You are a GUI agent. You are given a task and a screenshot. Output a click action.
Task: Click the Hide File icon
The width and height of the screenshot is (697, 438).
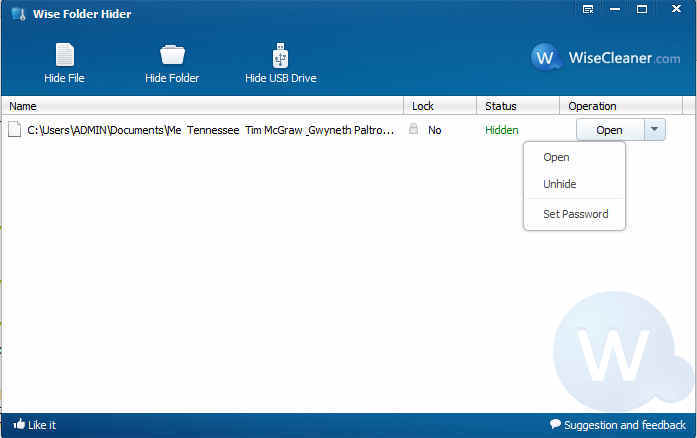(64, 55)
